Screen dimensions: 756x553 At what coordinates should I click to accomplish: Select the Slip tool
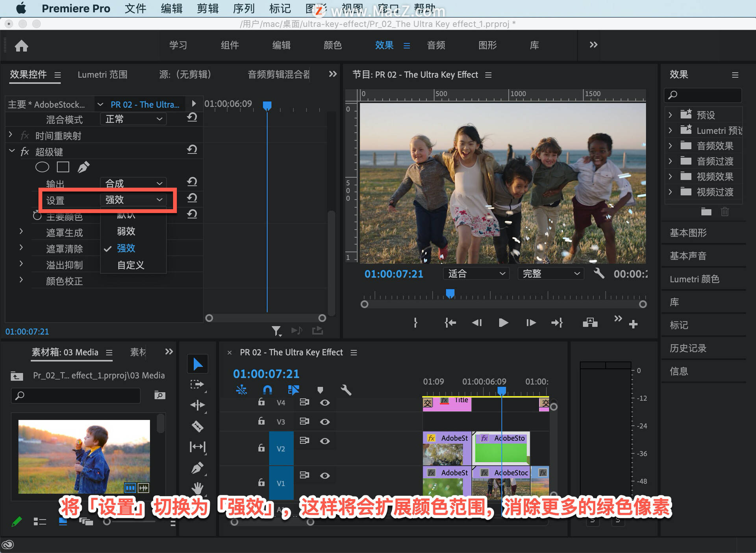coord(197,447)
